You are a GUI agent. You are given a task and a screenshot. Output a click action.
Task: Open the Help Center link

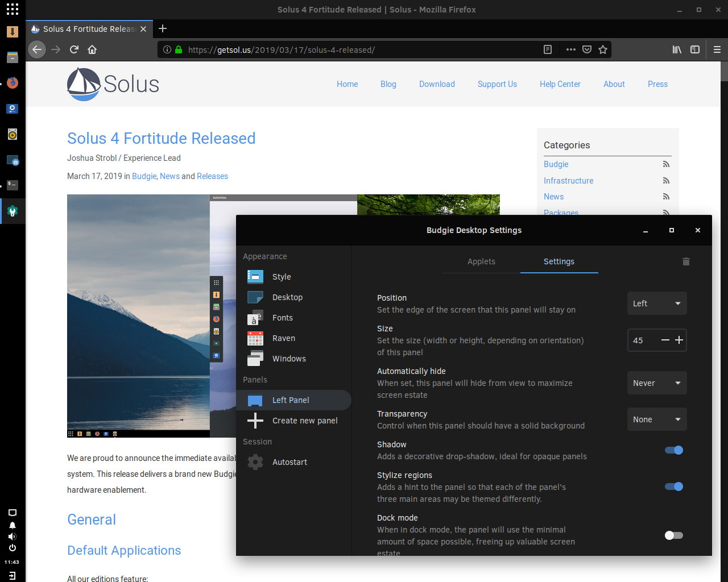pyautogui.click(x=560, y=84)
